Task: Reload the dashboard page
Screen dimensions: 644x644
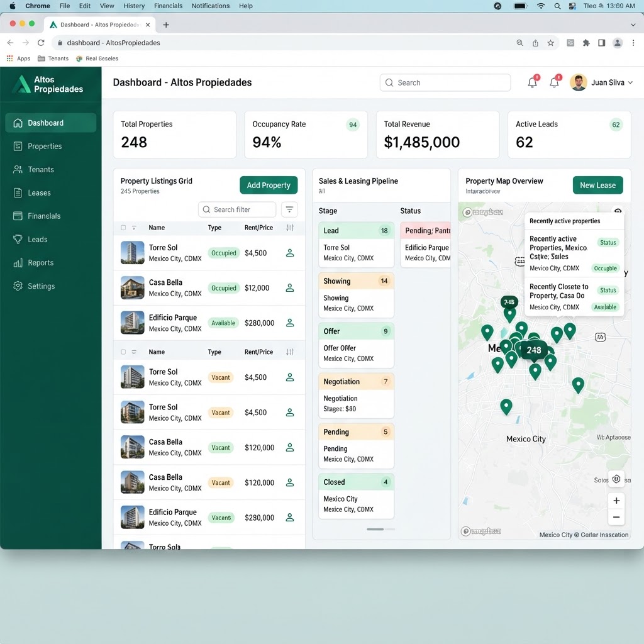Action: coord(41,43)
